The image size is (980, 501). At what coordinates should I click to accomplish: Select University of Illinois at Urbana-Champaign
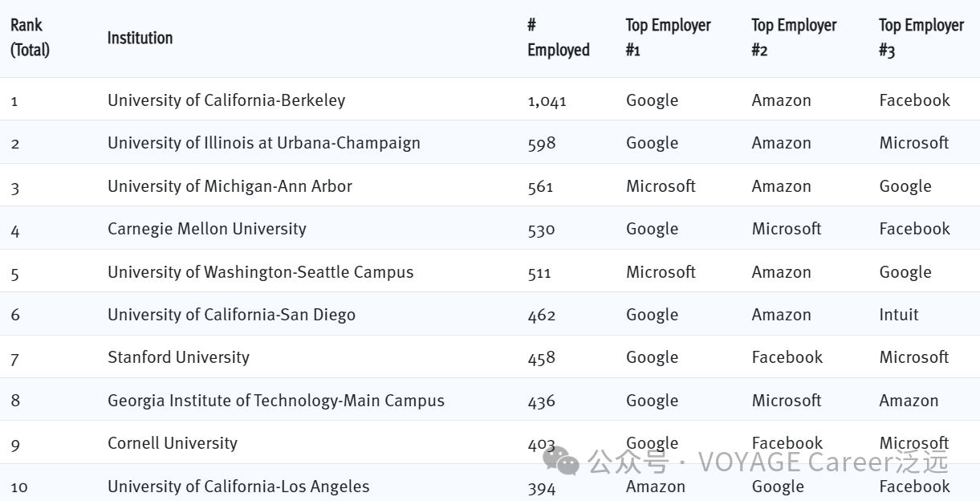263,143
